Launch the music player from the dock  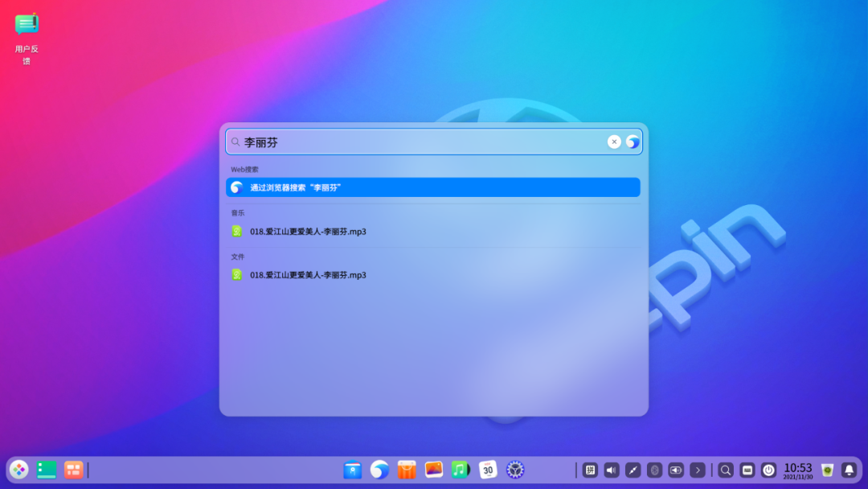(461, 470)
